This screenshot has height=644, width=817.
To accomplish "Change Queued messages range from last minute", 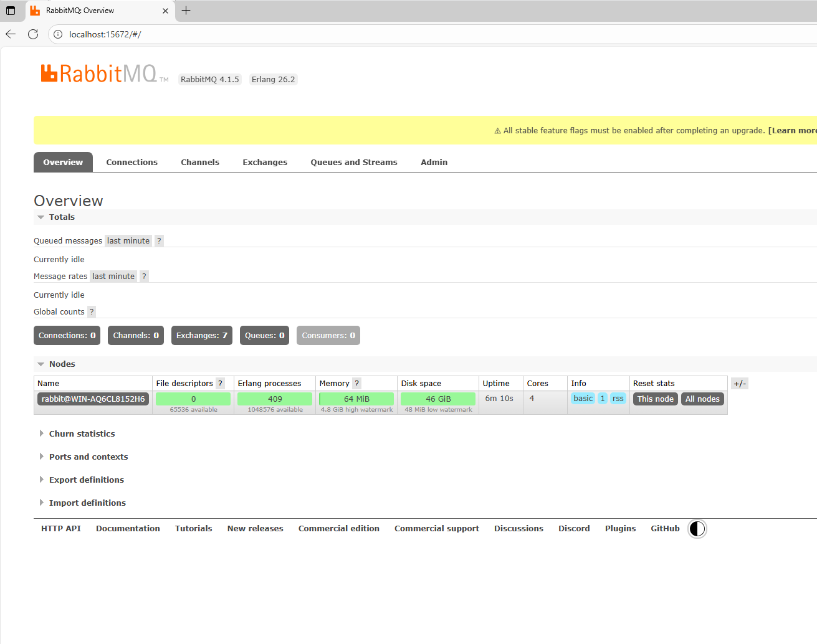I will pos(128,241).
